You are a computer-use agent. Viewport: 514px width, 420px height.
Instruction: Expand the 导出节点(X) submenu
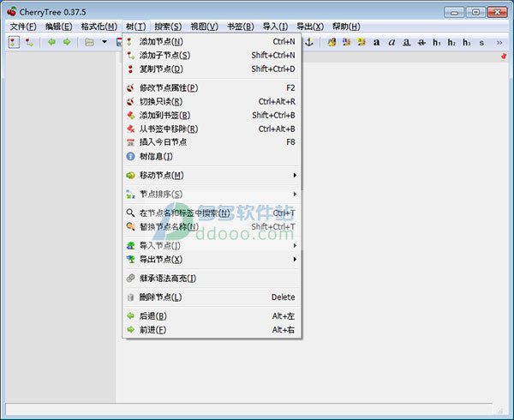pos(212,260)
